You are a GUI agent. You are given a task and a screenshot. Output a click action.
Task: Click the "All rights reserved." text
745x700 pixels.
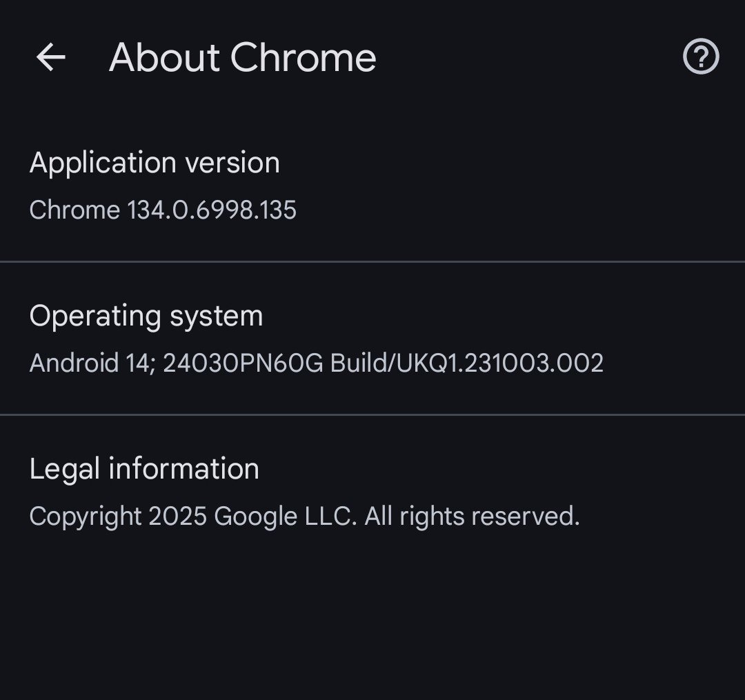pos(472,517)
